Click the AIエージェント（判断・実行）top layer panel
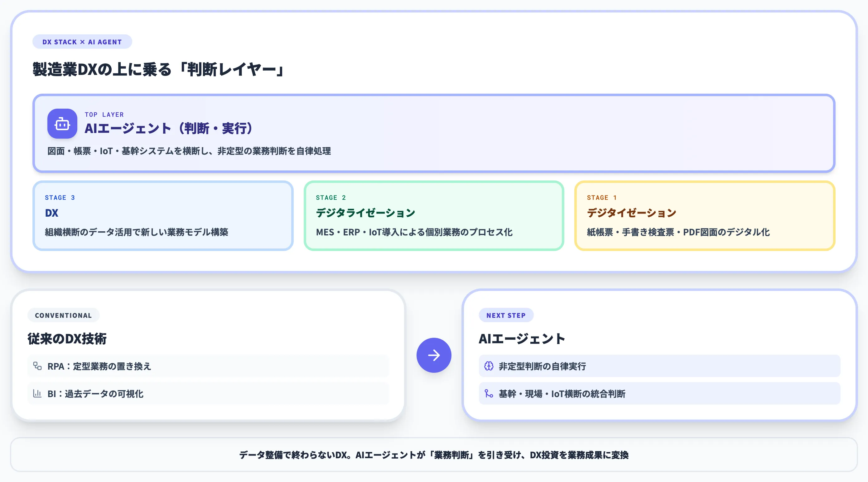 (434, 134)
